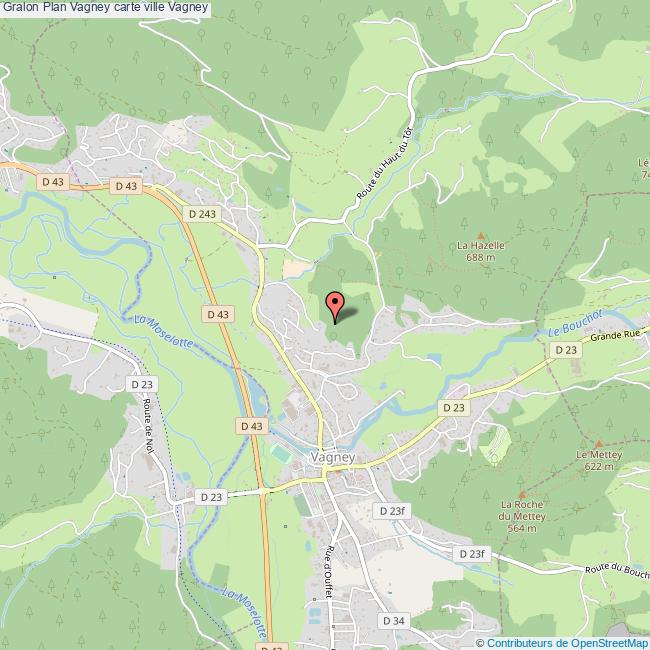Click the La Hazelle 688 m label
Viewport: 650px width, 650px height.
pos(481,251)
